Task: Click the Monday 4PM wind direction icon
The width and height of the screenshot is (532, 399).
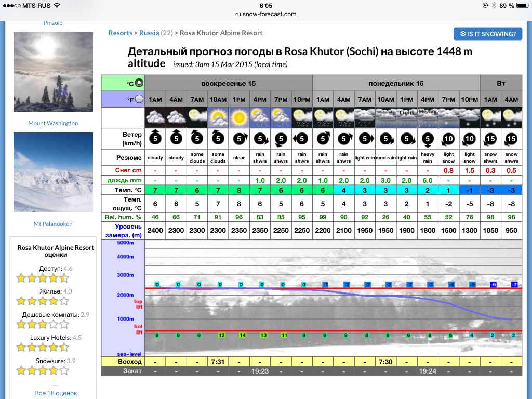Action: [x=428, y=139]
